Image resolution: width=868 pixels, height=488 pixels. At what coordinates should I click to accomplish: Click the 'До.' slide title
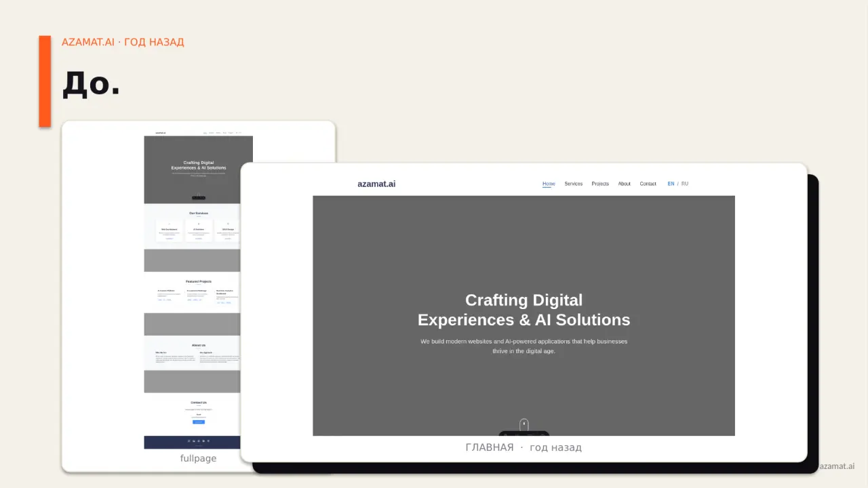point(91,83)
